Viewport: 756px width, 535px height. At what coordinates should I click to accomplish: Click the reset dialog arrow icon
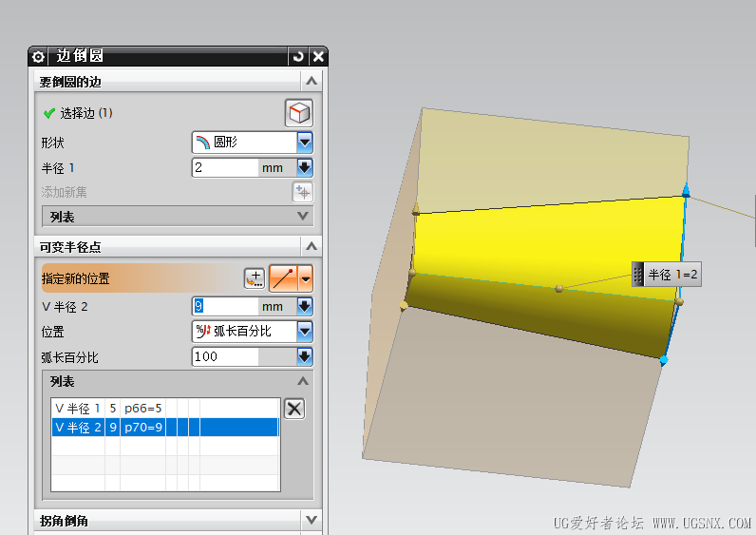298,56
